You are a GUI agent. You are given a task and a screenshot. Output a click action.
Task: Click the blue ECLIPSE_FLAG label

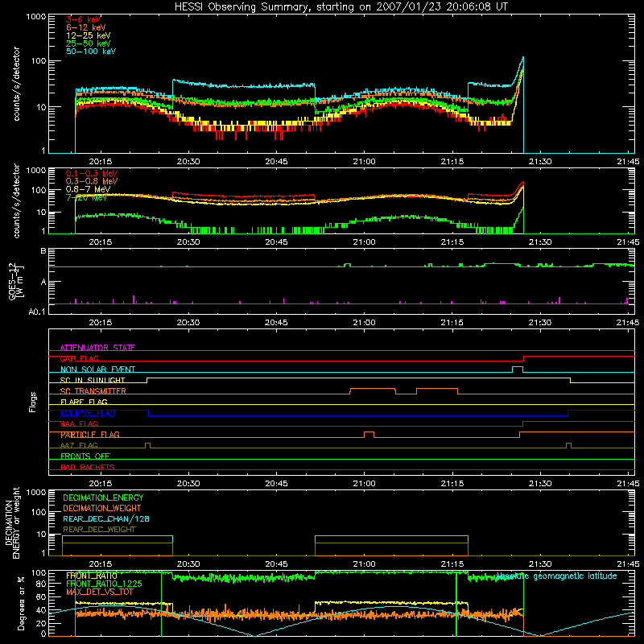[x=88, y=413]
